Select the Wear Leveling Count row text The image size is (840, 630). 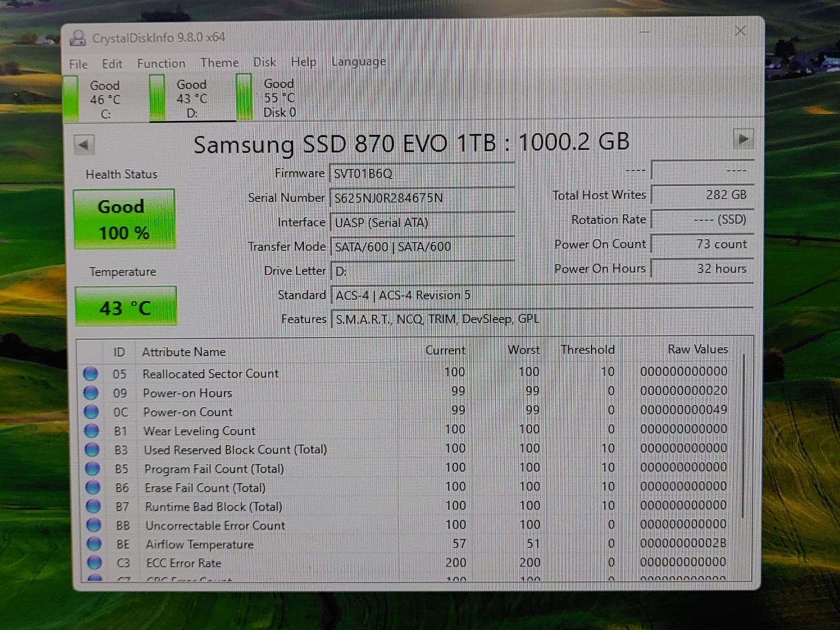point(199,430)
